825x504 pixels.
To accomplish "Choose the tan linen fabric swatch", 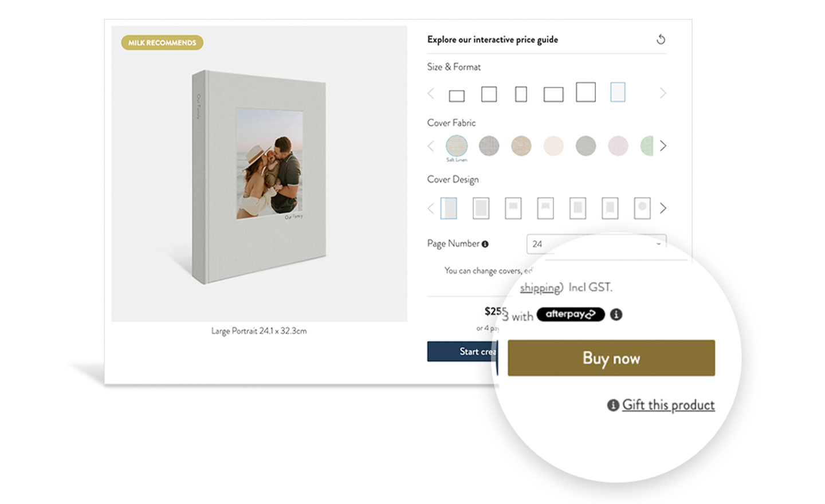I will tap(521, 146).
